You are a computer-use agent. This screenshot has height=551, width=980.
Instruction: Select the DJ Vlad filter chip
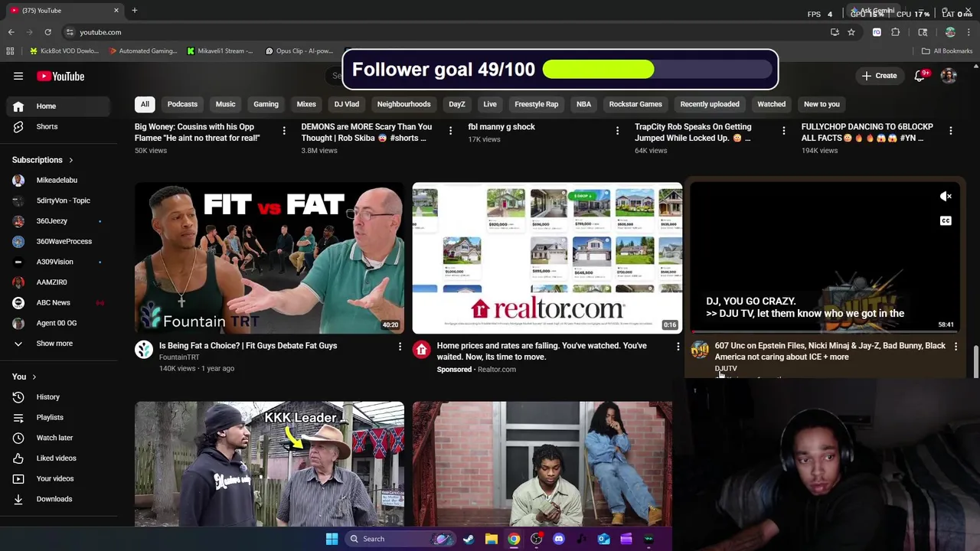coord(346,104)
